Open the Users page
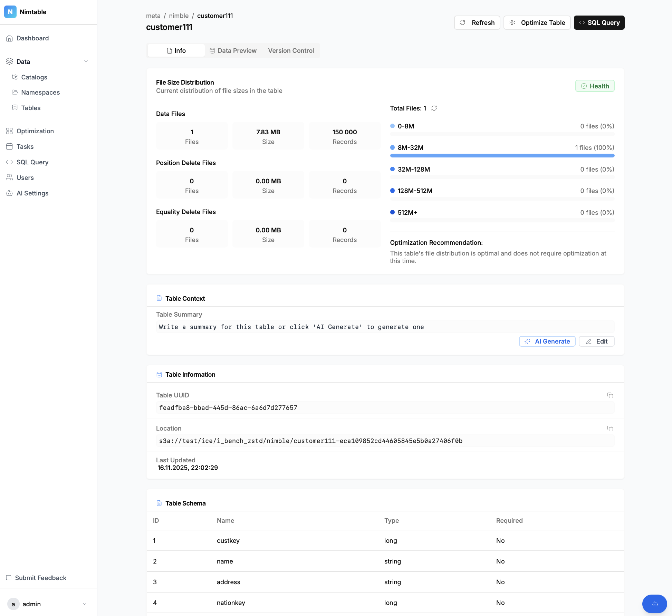Screen dimensions: 672x616 point(25,178)
